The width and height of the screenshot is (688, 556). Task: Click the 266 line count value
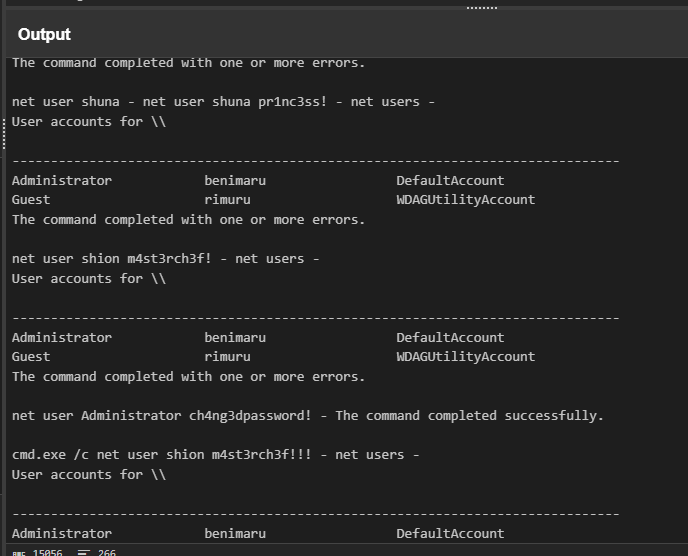pos(107,552)
